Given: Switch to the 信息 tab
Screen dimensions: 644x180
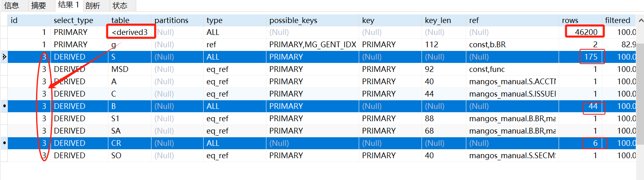Looking at the screenshot, I should [x=11, y=5].
